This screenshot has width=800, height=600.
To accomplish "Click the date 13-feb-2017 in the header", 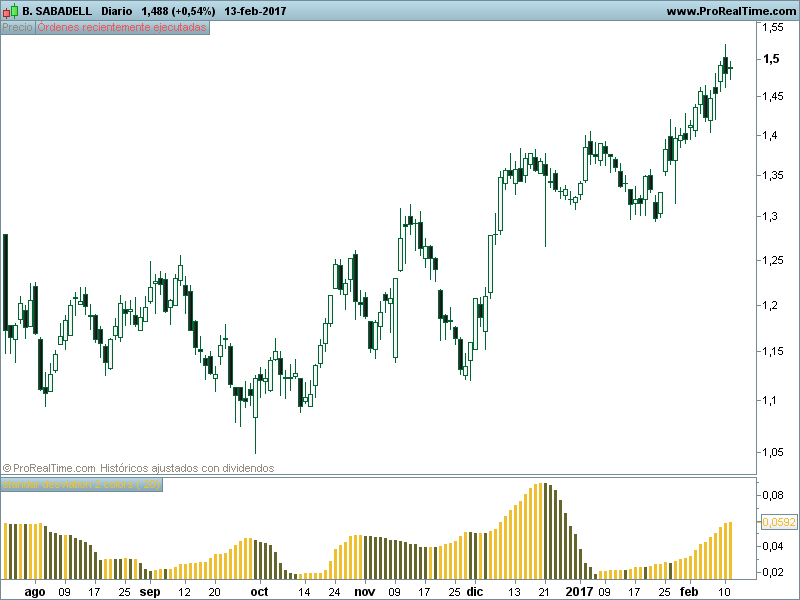I will tap(255, 11).
